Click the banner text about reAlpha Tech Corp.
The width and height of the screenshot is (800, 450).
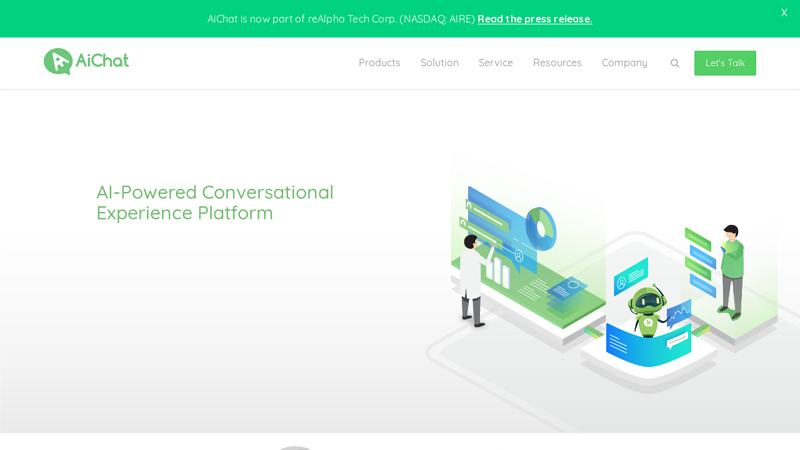pos(341,19)
